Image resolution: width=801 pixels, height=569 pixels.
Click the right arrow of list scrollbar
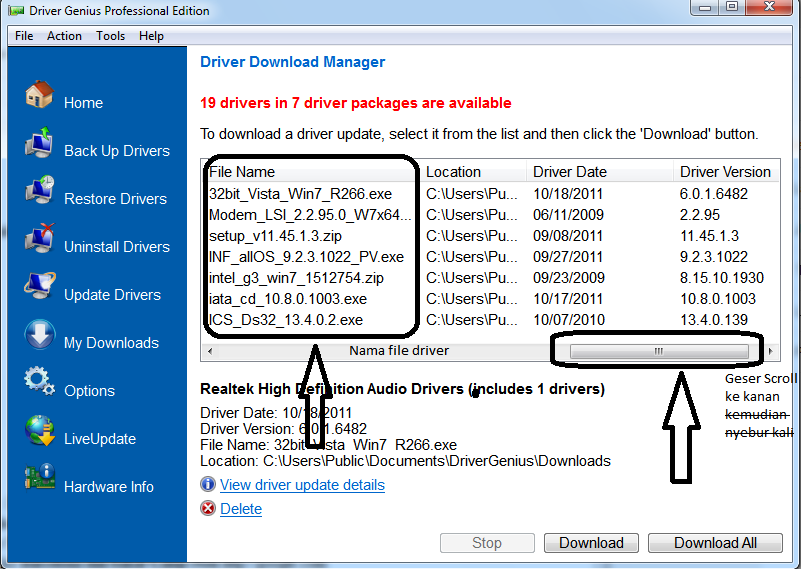point(770,351)
